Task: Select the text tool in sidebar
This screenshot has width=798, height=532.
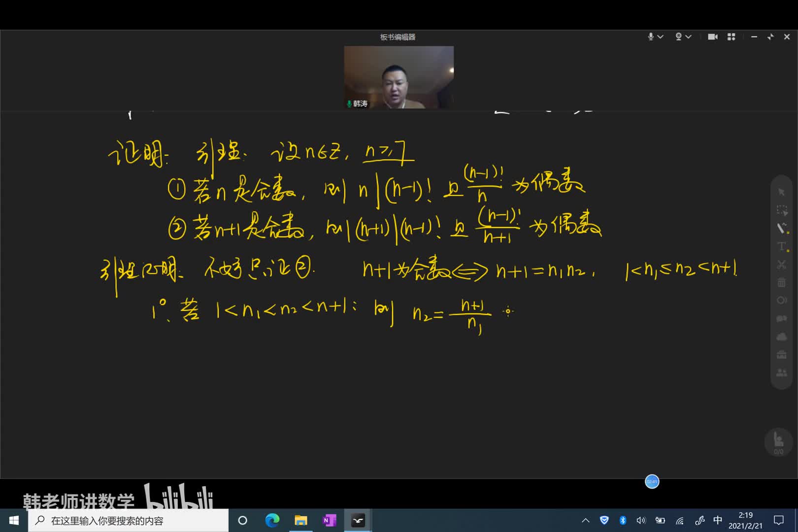Action: [781, 246]
